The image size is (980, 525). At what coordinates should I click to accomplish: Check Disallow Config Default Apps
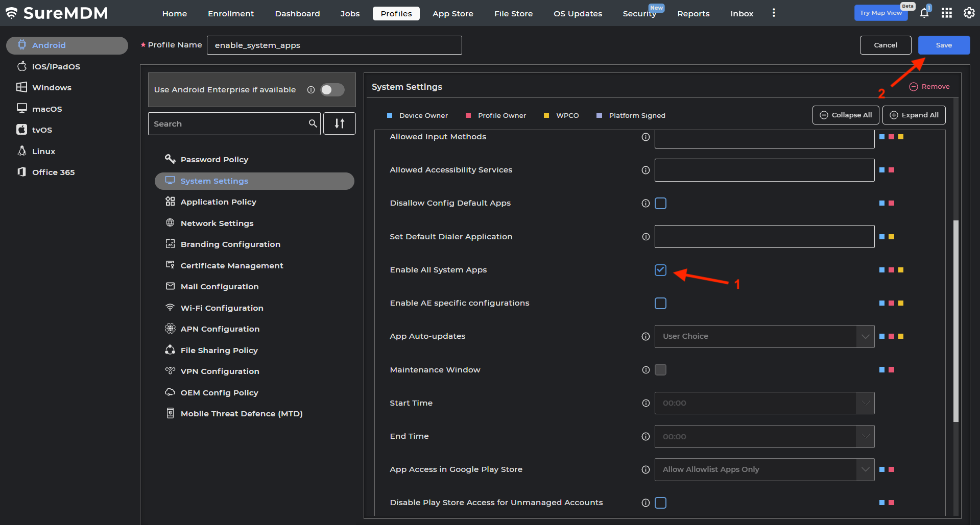(x=660, y=203)
